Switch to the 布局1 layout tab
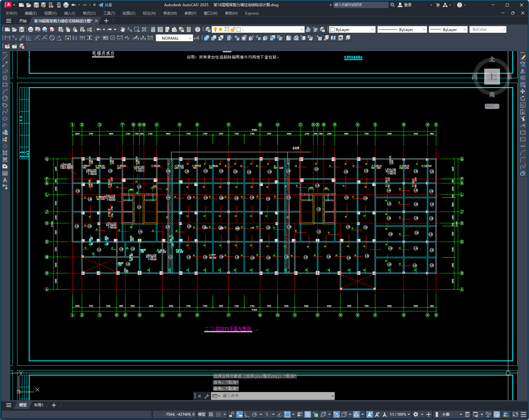 tap(39, 405)
